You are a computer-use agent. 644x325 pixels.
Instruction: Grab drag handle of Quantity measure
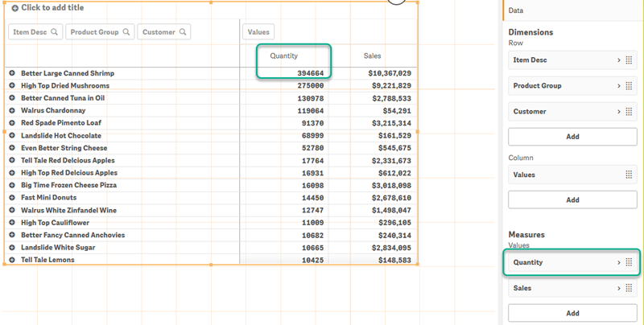point(629,262)
